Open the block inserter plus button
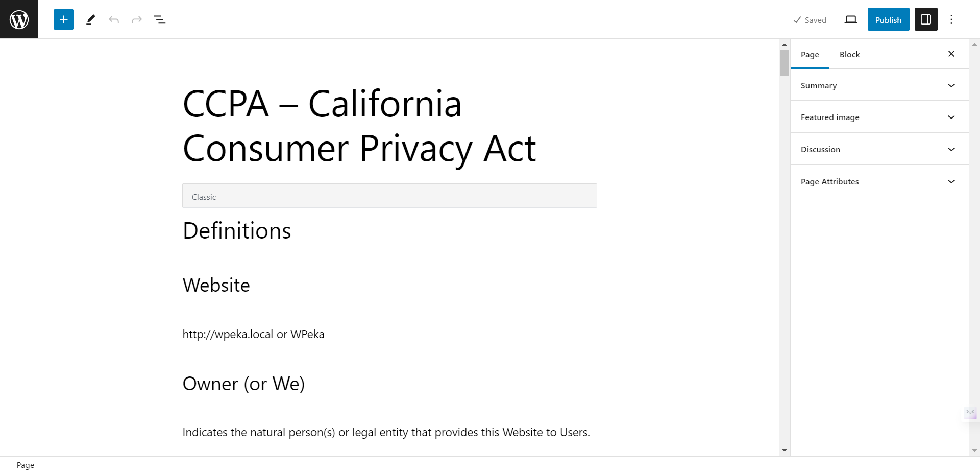Viewport: 980px width, 472px height. 64,19
